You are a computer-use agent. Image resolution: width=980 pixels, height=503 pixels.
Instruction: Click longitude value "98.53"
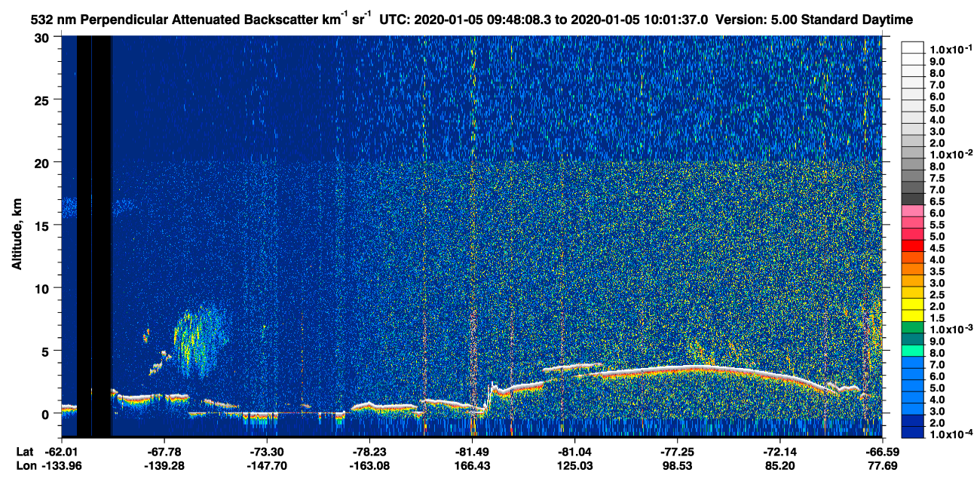coord(677,465)
